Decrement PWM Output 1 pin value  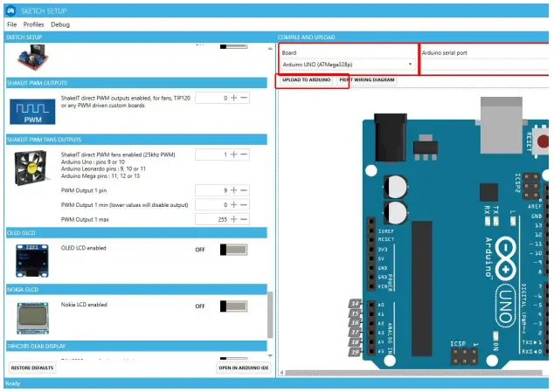pos(244,190)
